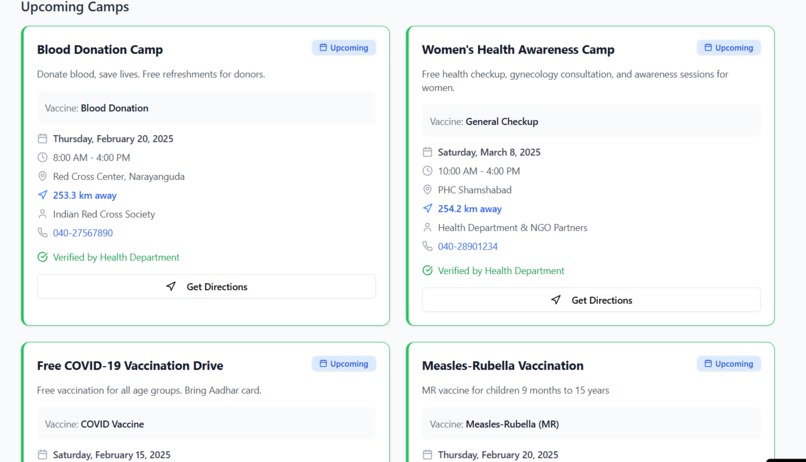Click the Measles-Rubella Vaccination title
Screen dimensions: 806x462
click(x=503, y=366)
